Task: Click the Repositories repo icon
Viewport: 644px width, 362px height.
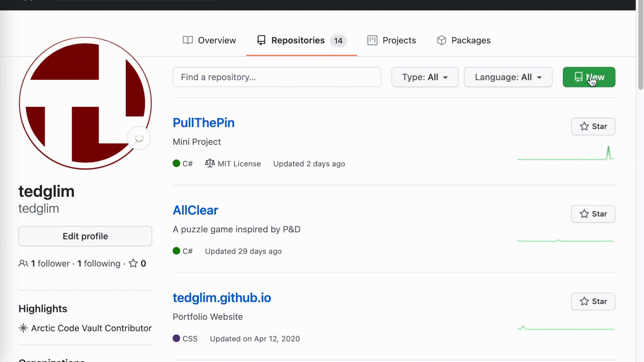Action: coord(261,40)
